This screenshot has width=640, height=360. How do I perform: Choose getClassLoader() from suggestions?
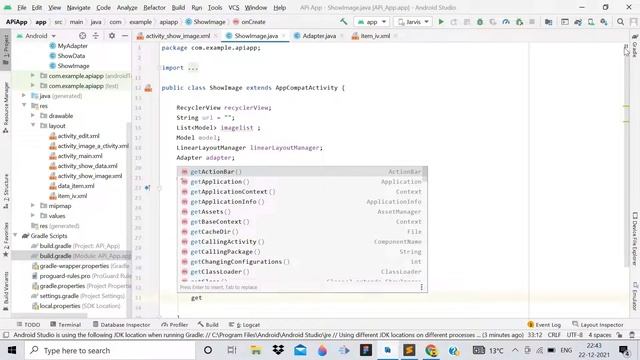pyautogui.click(x=302, y=272)
